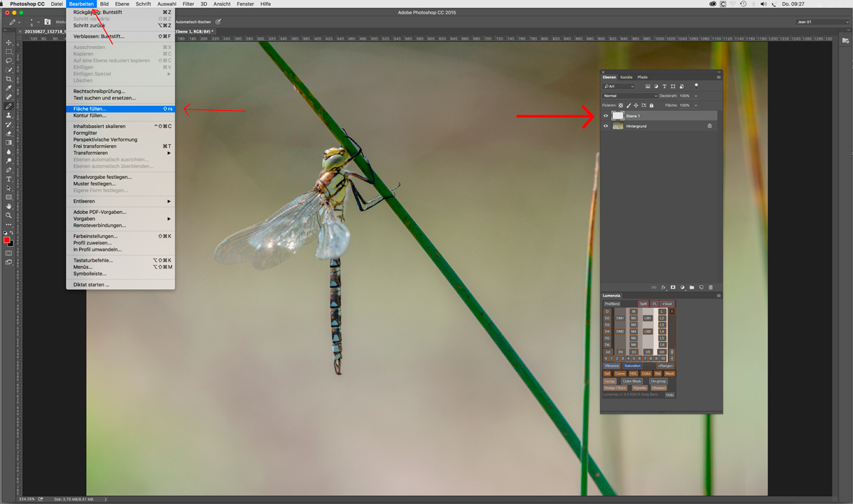Toggle the lock transparent pixels option beside Fixieren
The width and height of the screenshot is (853, 504).
pyautogui.click(x=621, y=105)
